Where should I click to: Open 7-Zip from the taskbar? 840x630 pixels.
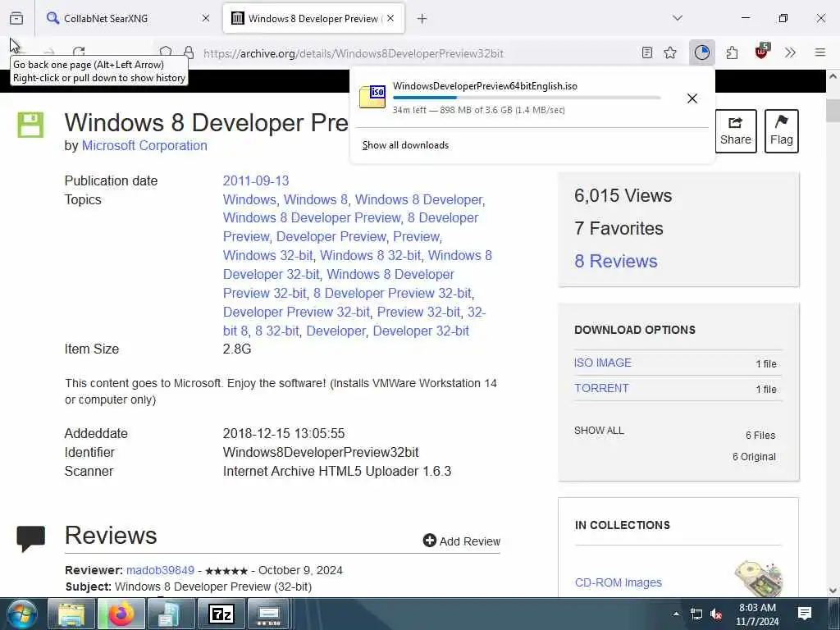coord(221,614)
